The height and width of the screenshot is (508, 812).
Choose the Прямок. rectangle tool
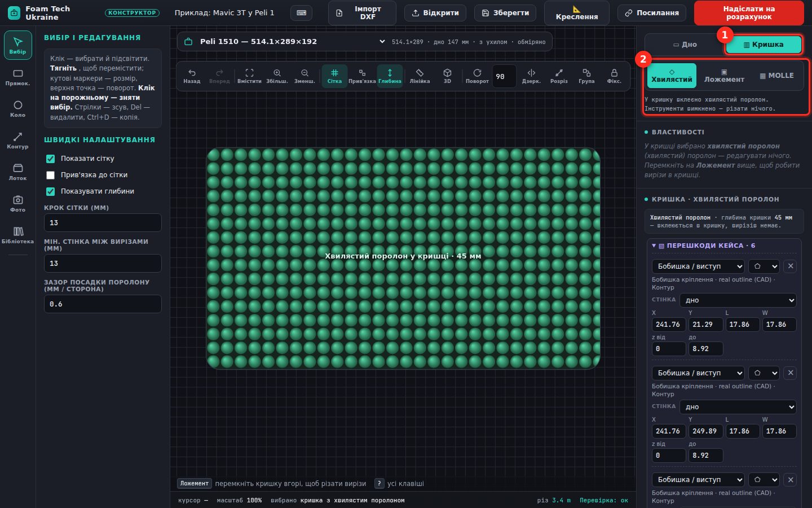(x=17, y=77)
